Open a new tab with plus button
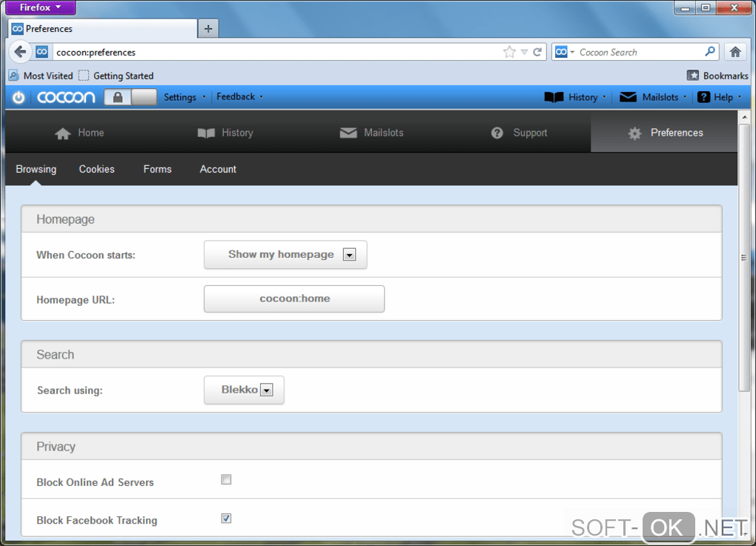Screen dimensions: 756x546 pos(208,29)
